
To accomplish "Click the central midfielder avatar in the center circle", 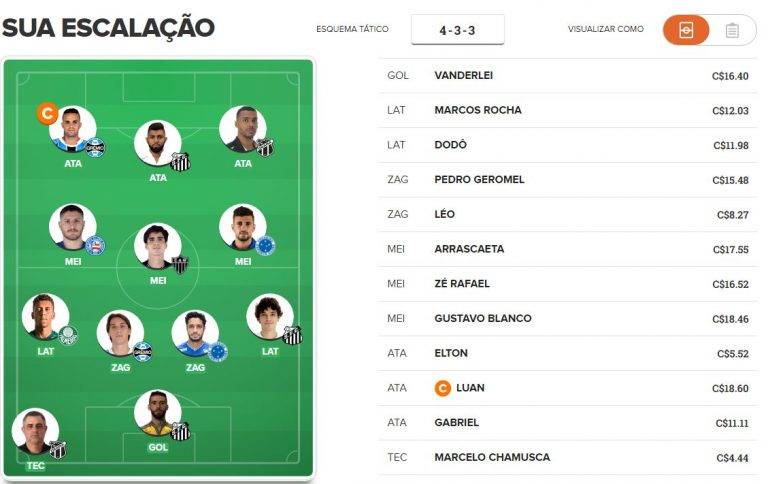I will [158, 246].
